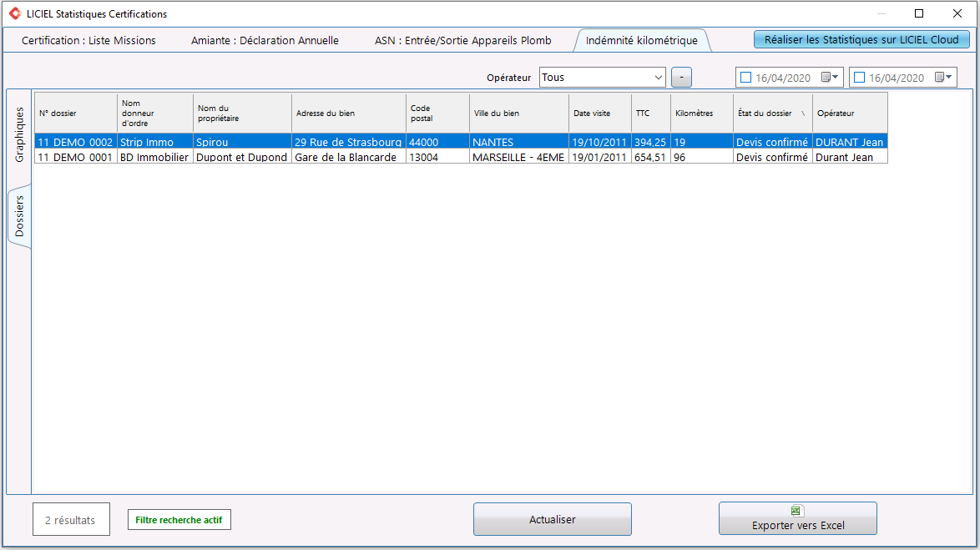Enable the first date filter checkbox
This screenshot has height=550, width=980.
[745, 77]
